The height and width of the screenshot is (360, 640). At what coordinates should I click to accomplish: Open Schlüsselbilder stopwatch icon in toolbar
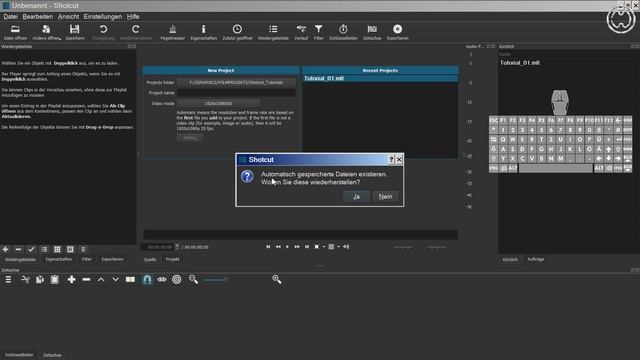tap(343, 32)
